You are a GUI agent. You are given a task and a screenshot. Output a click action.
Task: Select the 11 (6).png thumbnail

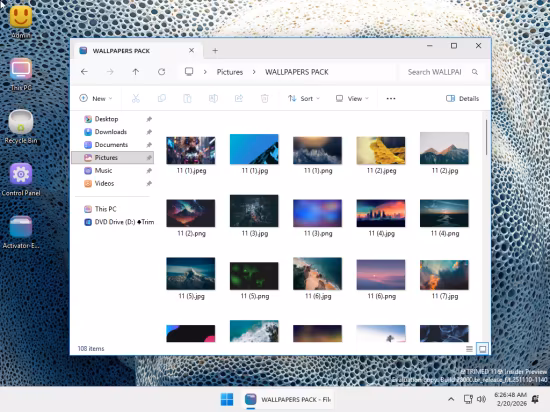point(381,275)
